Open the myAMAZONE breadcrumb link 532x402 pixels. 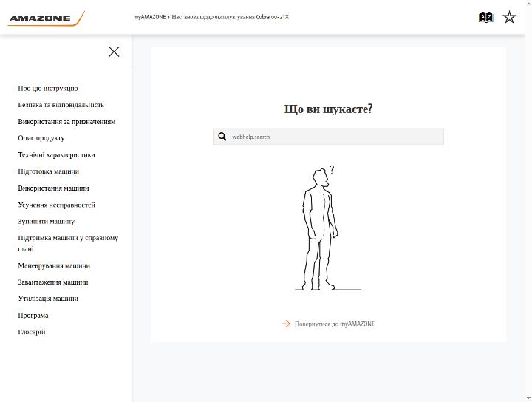coord(149,17)
